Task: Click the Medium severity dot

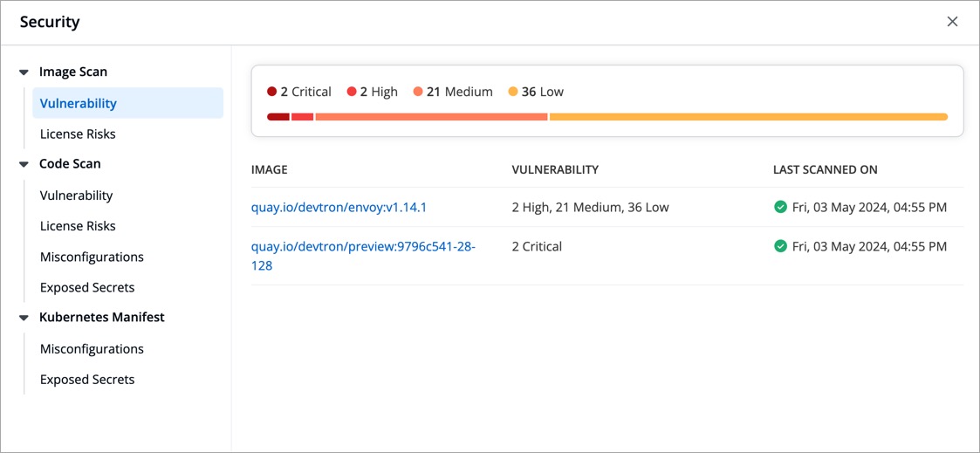Action: [418, 92]
